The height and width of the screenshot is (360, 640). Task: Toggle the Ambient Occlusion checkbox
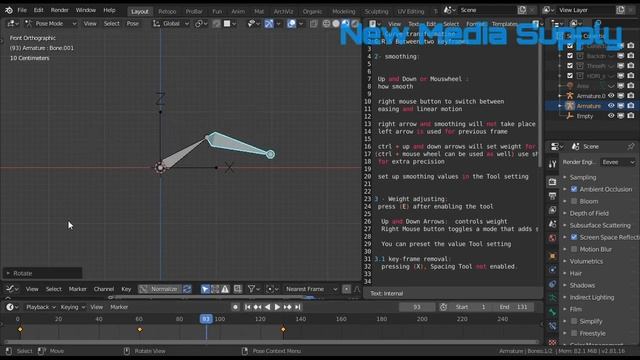click(x=574, y=189)
